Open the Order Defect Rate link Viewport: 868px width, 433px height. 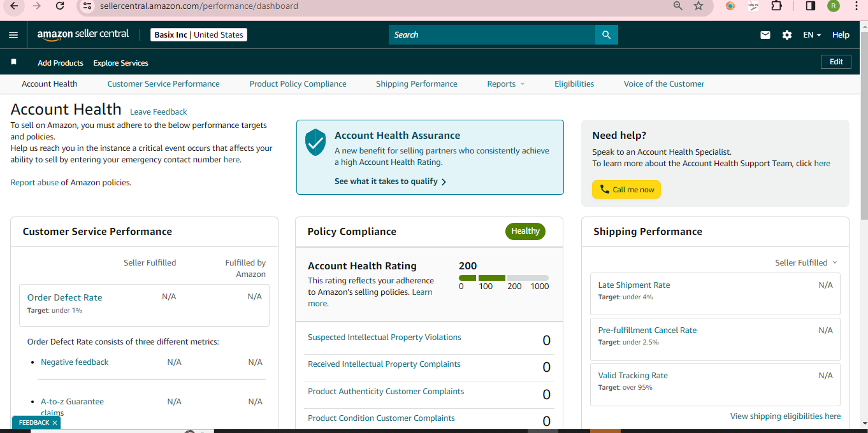(x=64, y=297)
